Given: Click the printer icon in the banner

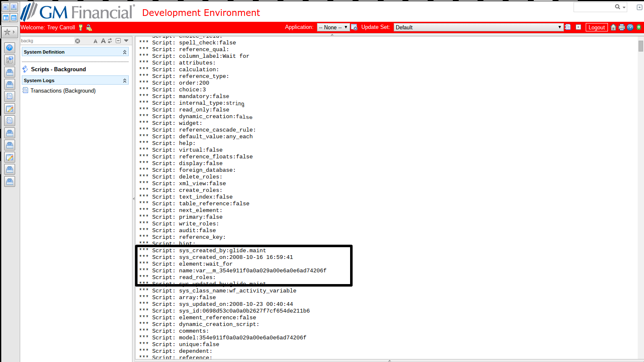Looking at the screenshot, I should tap(622, 28).
